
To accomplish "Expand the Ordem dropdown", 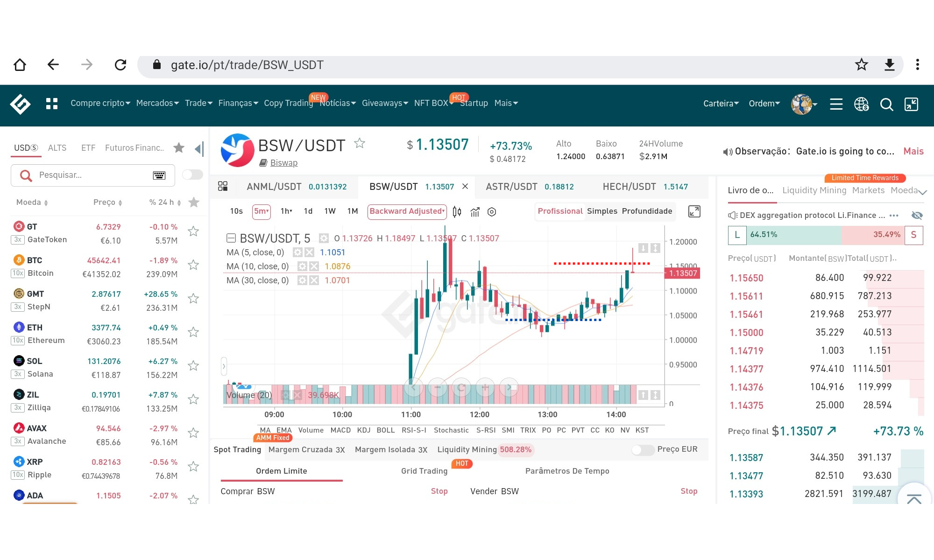I will coord(764,104).
